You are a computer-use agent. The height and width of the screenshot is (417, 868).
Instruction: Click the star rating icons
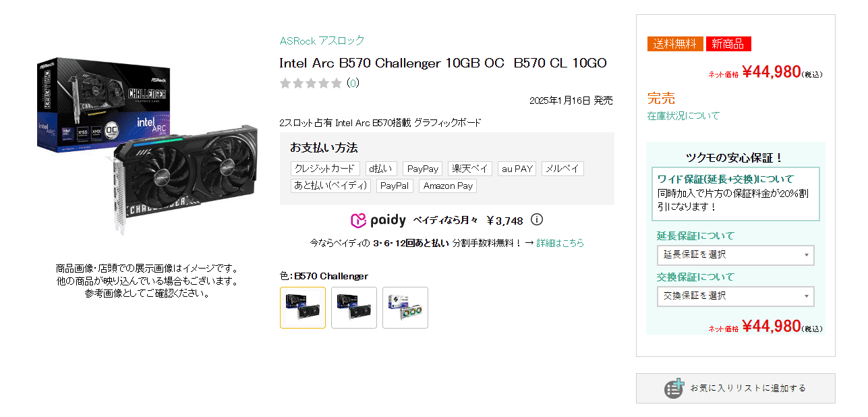pos(311,83)
